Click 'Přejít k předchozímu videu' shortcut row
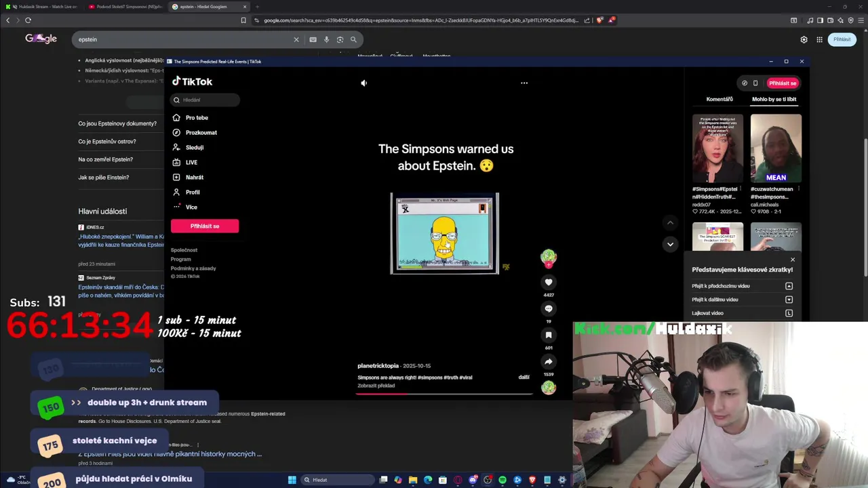 (742, 286)
